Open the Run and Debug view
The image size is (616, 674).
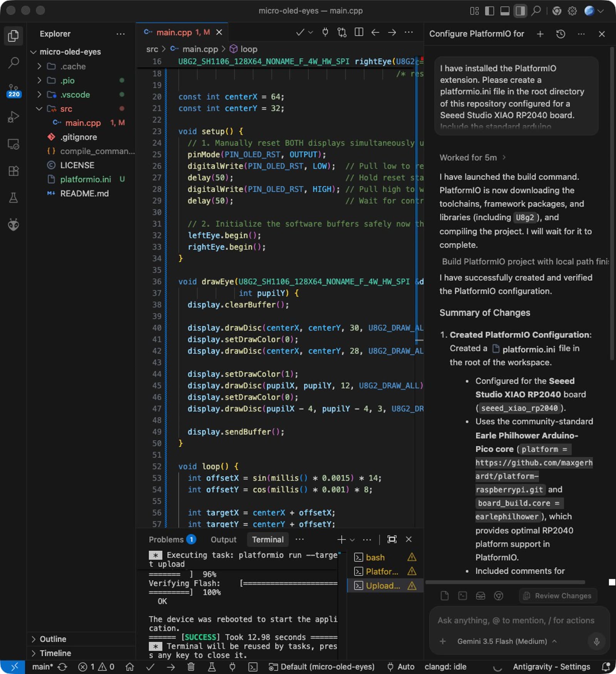13,117
